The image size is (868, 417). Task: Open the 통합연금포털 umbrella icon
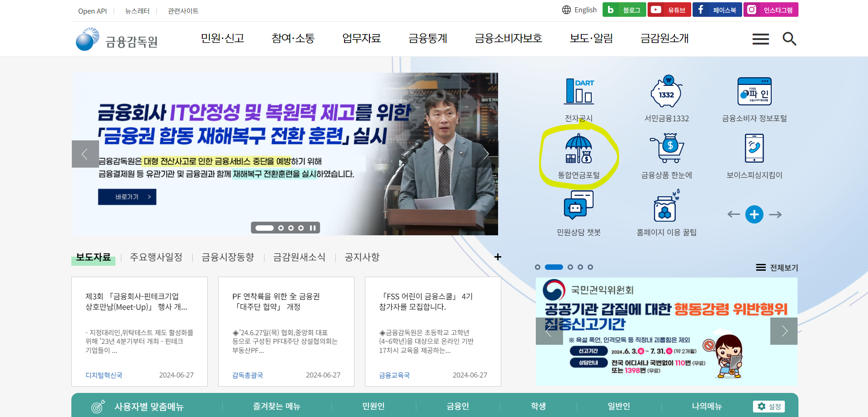coord(579,149)
